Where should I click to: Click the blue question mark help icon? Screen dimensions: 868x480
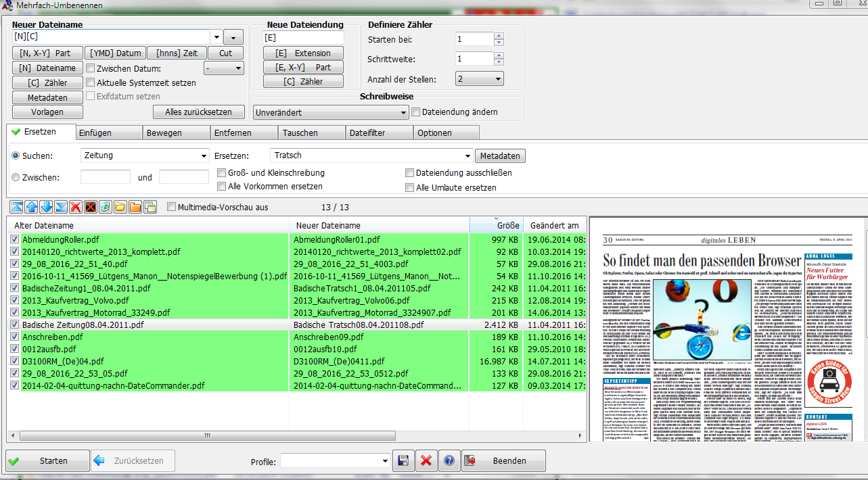(x=449, y=461)
